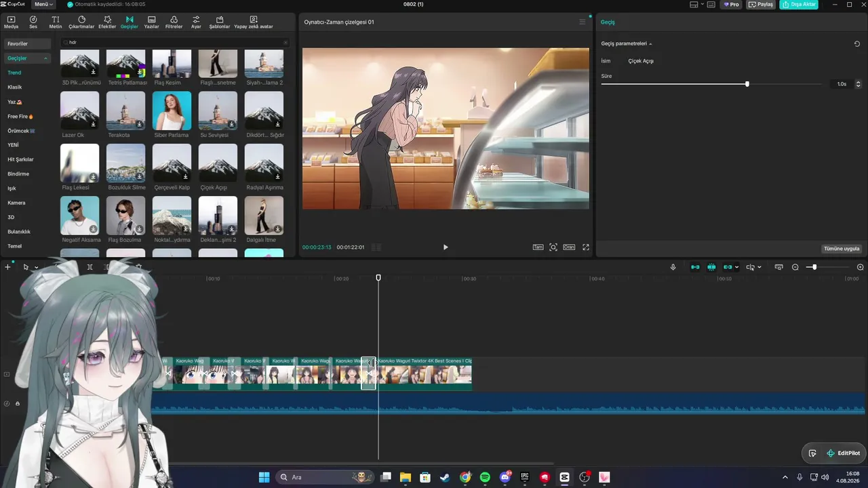Click the preview axis icon left of zoom-out
The width and height of the screenshot is (868, 488).
click(779, 267)
